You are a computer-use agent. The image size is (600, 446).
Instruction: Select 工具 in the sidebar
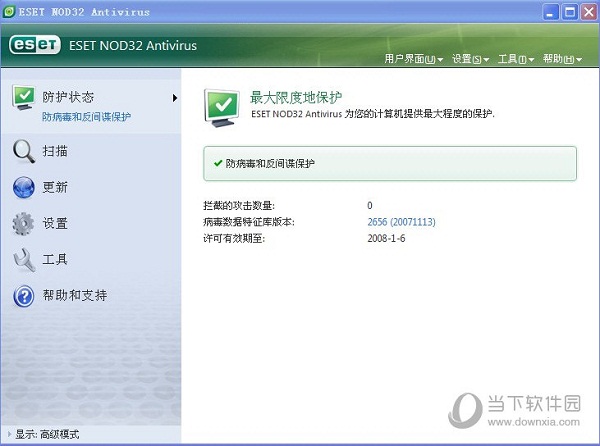[x=55, y=259]
